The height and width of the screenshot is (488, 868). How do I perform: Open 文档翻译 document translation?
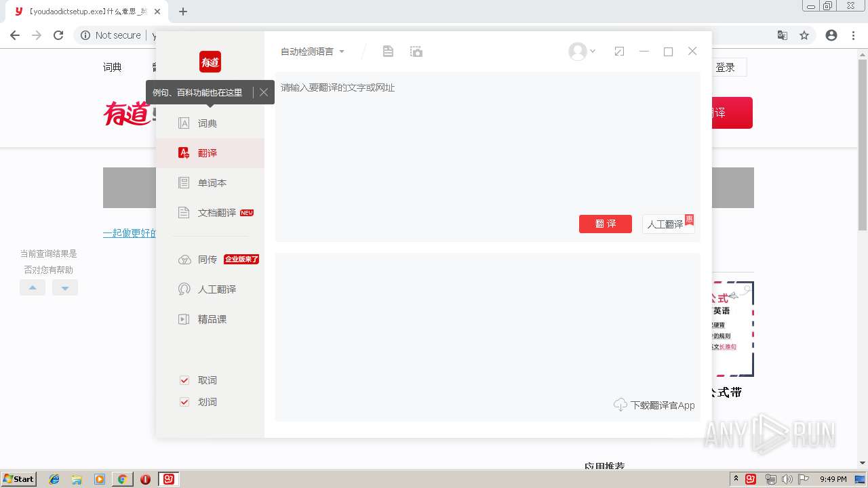click(x=210, y=213)
